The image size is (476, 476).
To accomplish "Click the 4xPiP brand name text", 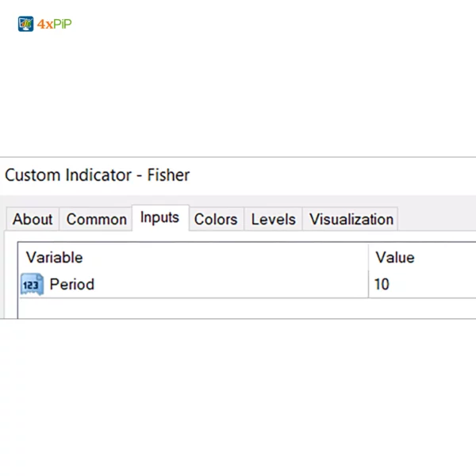I will point(54,24).
